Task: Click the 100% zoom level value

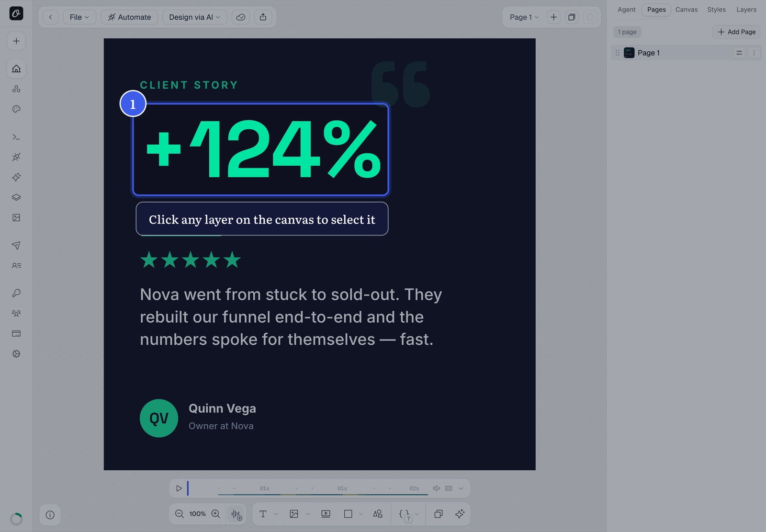Action: click(x=198, y=514)
